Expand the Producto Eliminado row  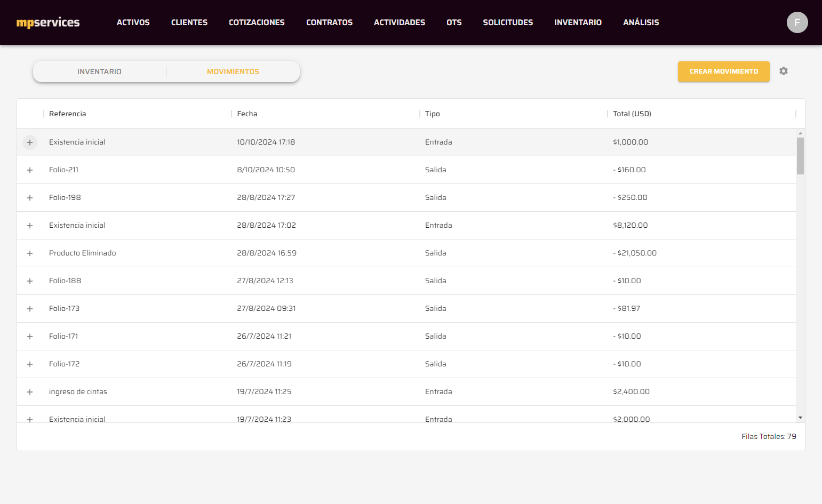pyautogui.click(x=30, y=253)
